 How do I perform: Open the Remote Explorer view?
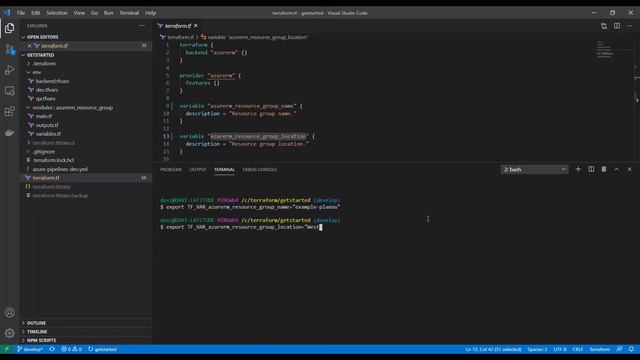click(9, 91)
